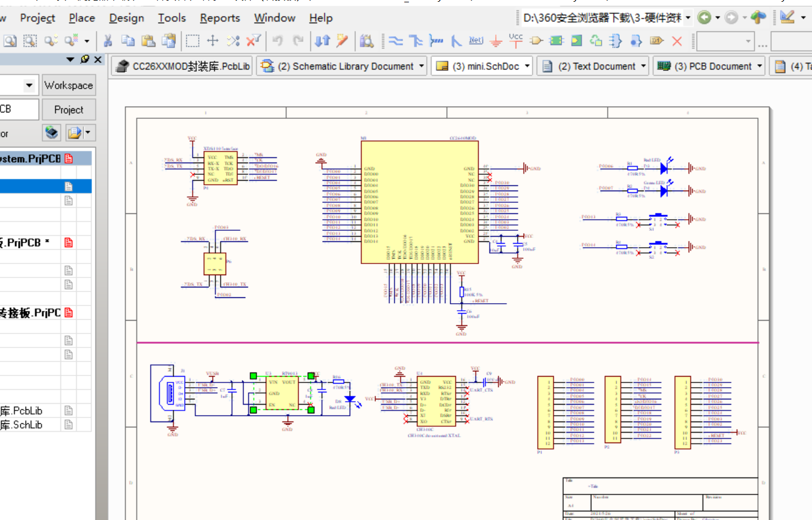Select the Place Bus tool

(416, 41)
